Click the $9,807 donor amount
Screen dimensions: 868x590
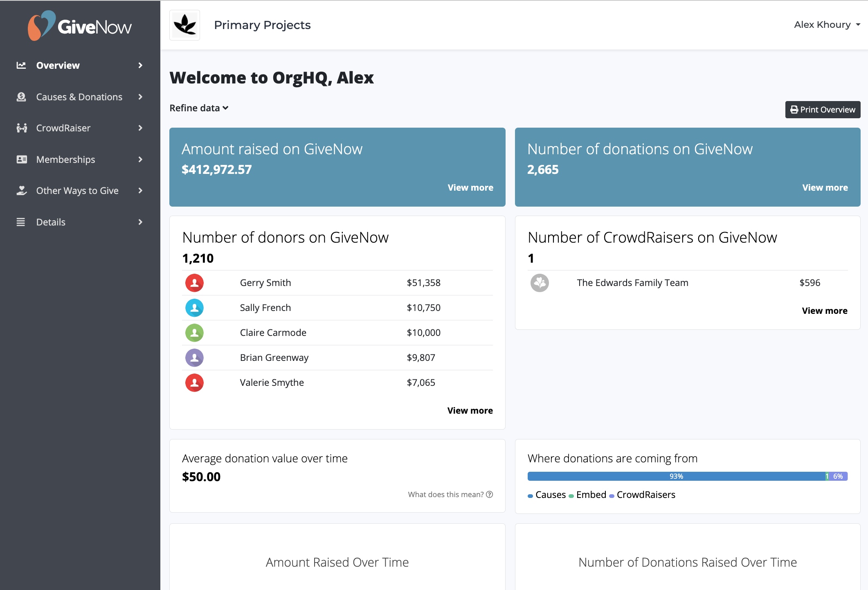coord(421,358)
